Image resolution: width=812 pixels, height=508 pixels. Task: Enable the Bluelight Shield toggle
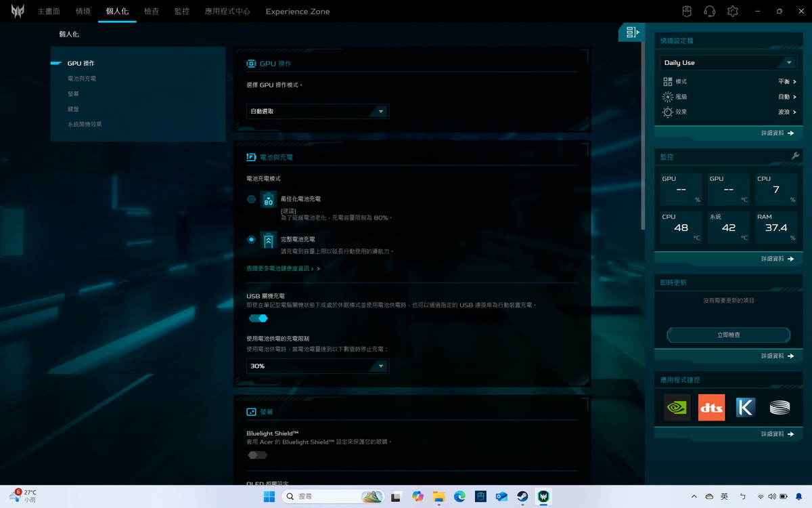tap(257, 455)
